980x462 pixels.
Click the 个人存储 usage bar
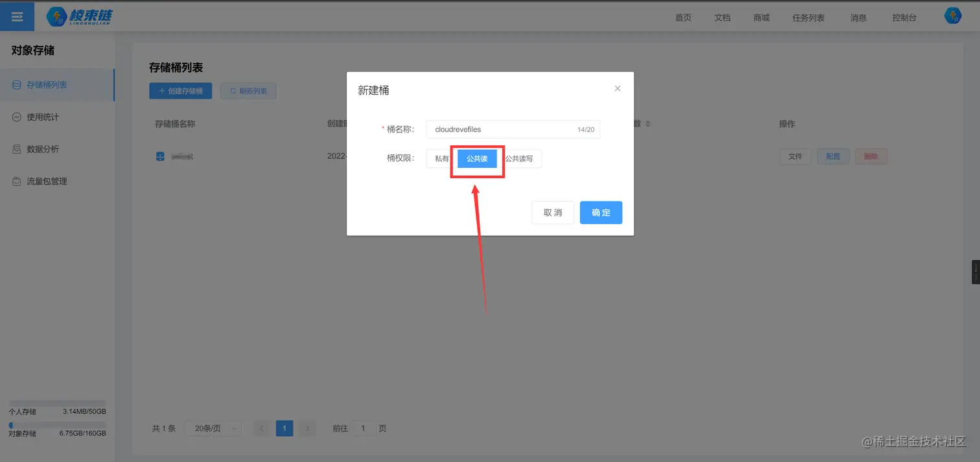[x=57, y=404]
